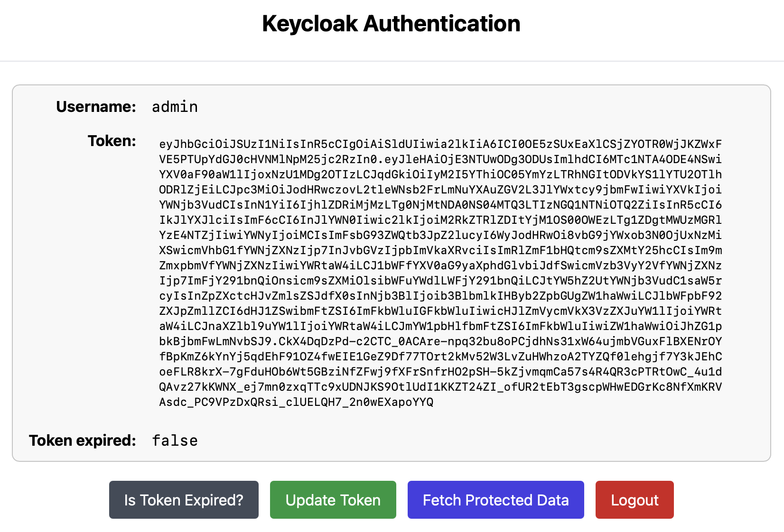
Task: Log out with the red Logout button
Action: pos(635,500)
